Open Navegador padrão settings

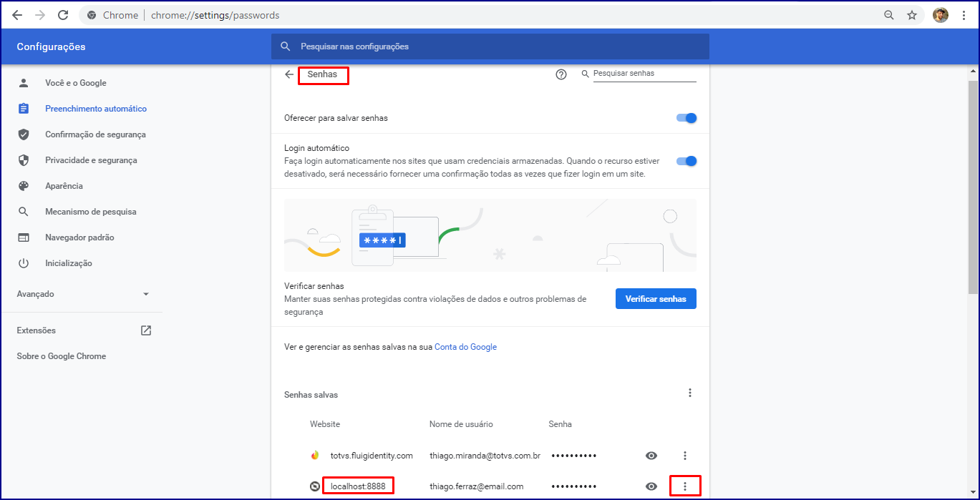tap(79, 237)
